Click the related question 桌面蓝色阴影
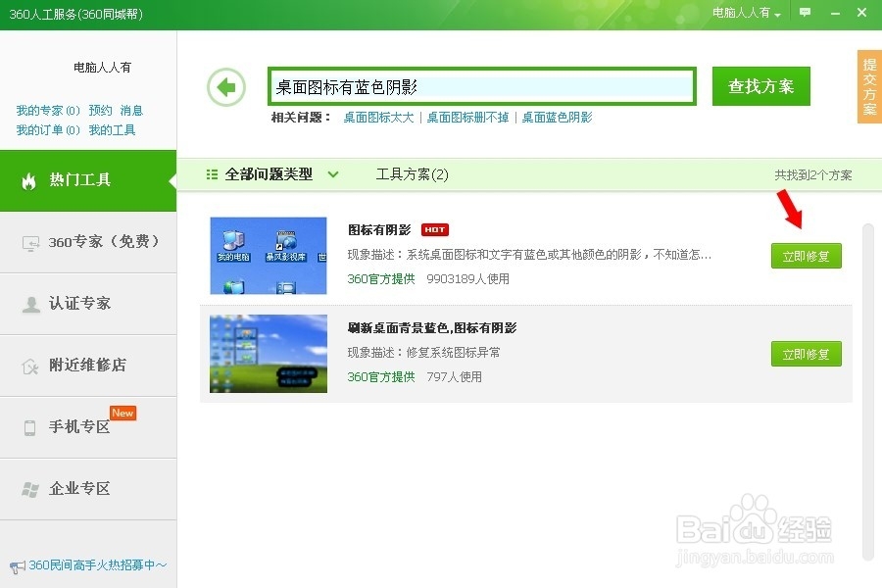Screen dimensions: 882x588 [557, 117]
